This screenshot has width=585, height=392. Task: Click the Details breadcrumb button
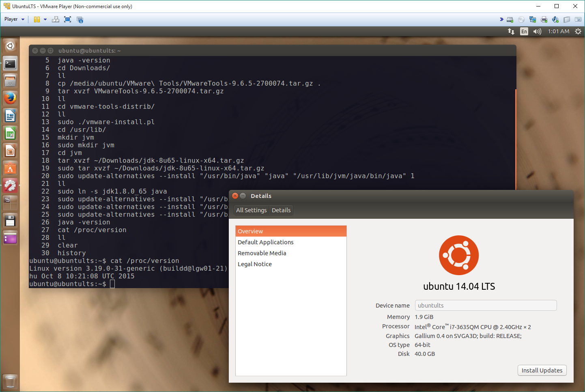281,210
